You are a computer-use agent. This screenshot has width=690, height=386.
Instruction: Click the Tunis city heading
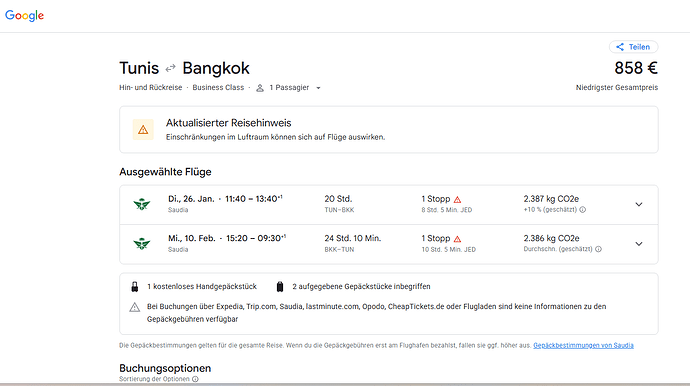pos(139,68)
